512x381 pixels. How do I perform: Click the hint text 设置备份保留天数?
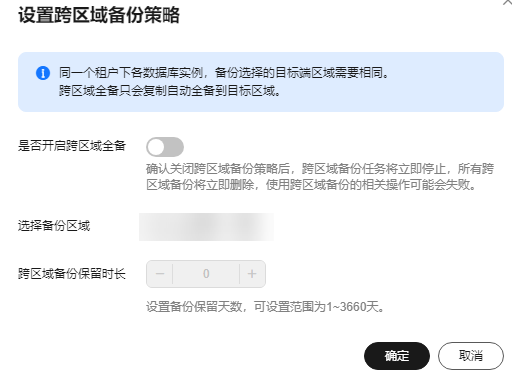[x=194, y=307]
